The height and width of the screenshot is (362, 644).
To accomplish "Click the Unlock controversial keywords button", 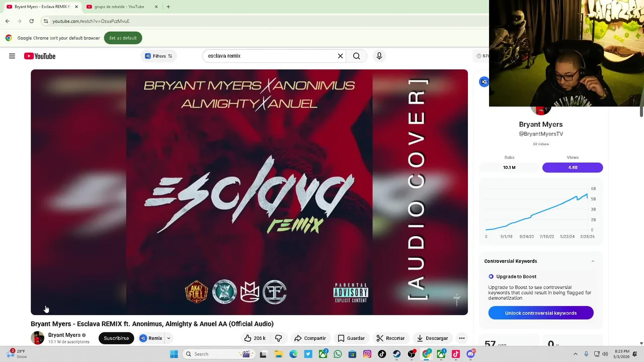I will pos(541,313).
